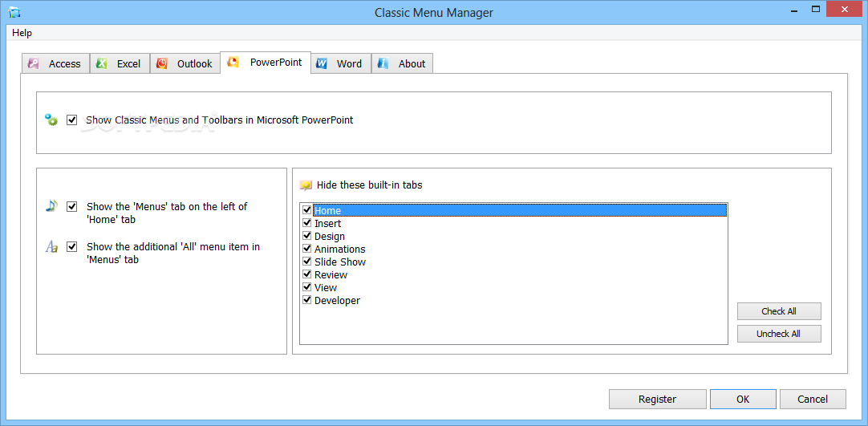Switch to the Excel tab
Screen dimensions: 868x426
click(120, 63)
